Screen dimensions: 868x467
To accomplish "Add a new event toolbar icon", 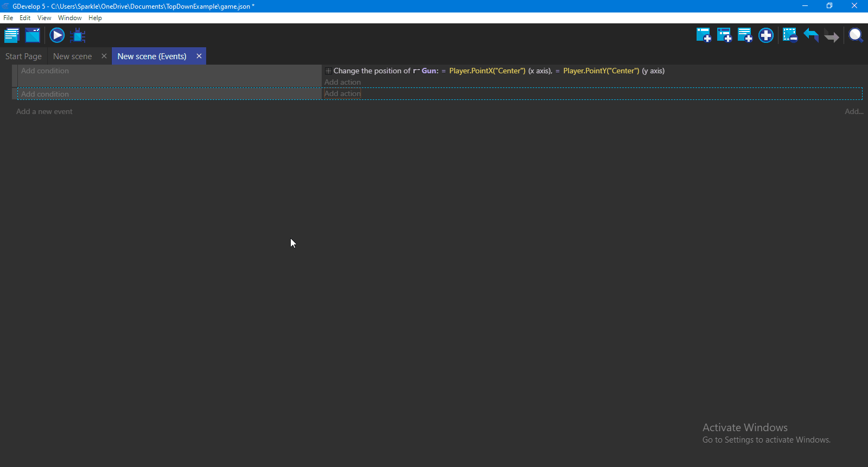I will [704, 36].
